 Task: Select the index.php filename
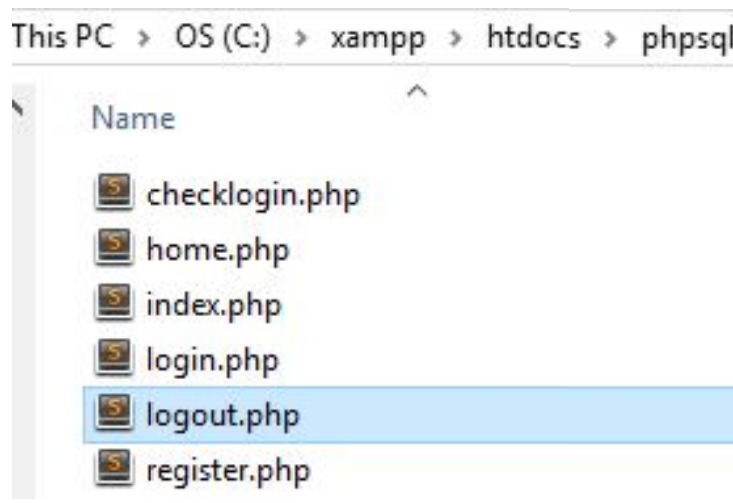214,304
